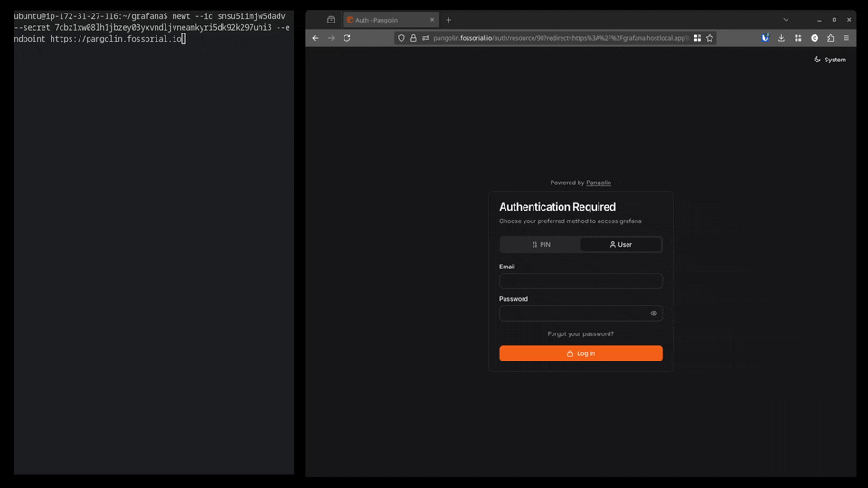
Task: Follow the Forgot your password link
Action: 580,334
